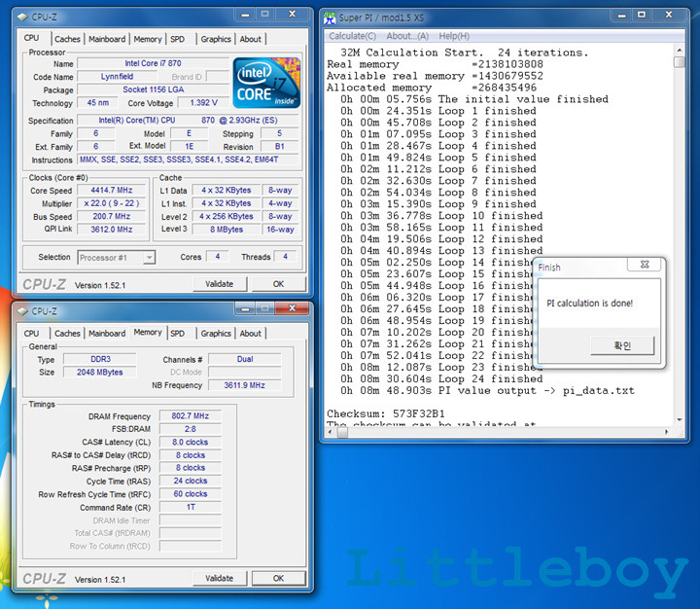
Task: Click Package value Socket 1156 LGA
Action: [154, 90]
